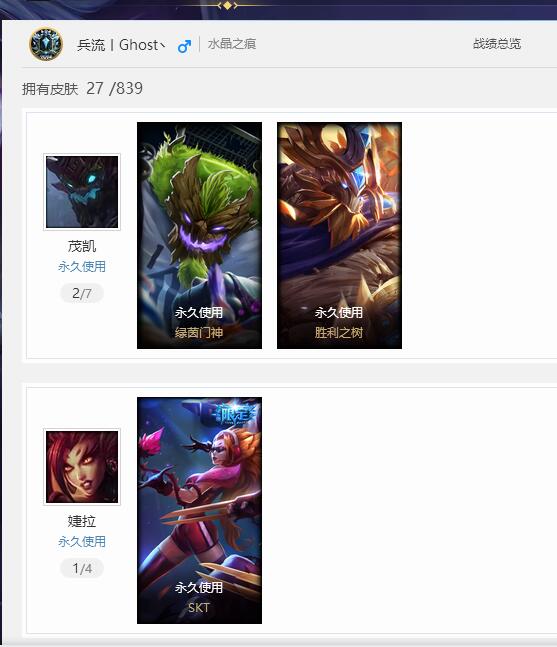Select the 婕拉 champion portrait

pyautogui.click(x=82, y=467)
